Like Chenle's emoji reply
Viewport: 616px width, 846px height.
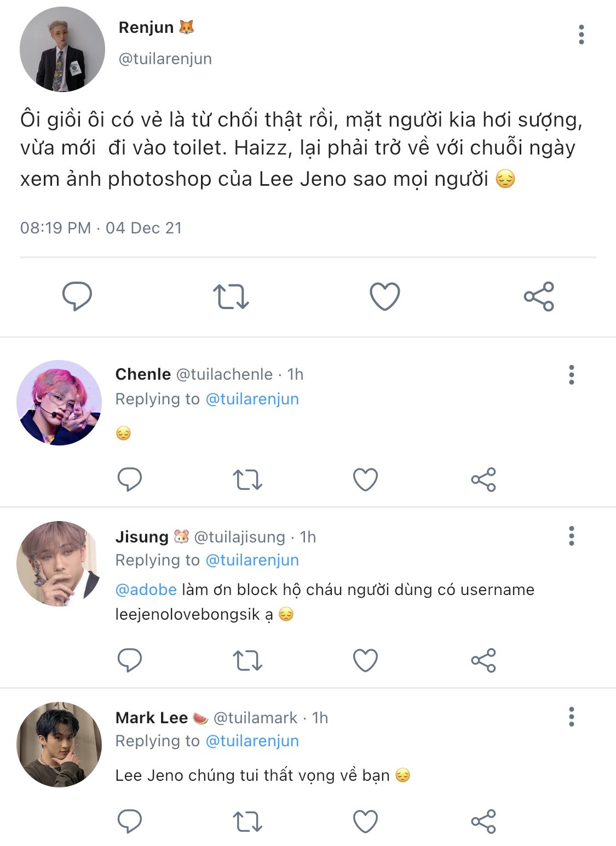(x=365, y=479)
